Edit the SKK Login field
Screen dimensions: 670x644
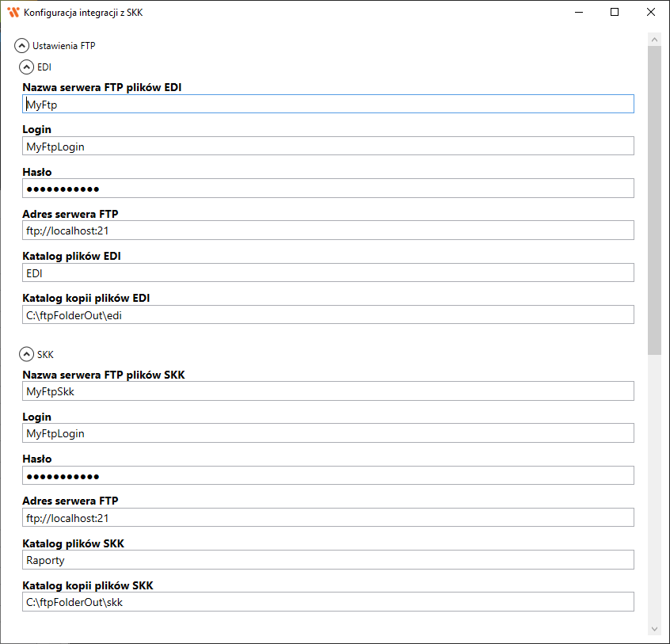(328, 433)
